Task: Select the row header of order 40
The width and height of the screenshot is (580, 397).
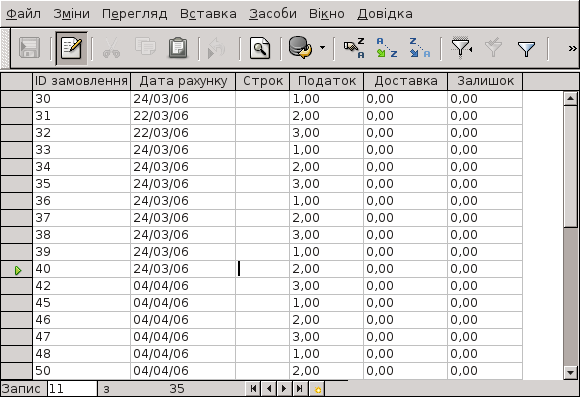Action: click(16, 269)
